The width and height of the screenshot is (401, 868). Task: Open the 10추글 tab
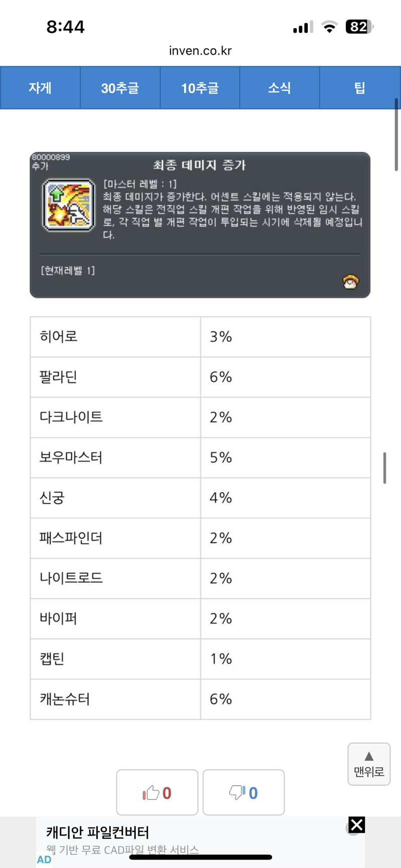[200, 88]
